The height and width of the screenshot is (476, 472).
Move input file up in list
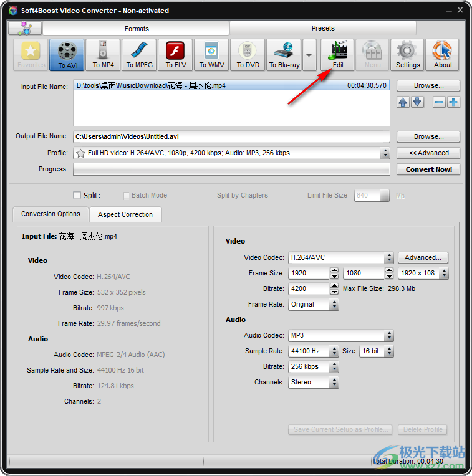403,102
